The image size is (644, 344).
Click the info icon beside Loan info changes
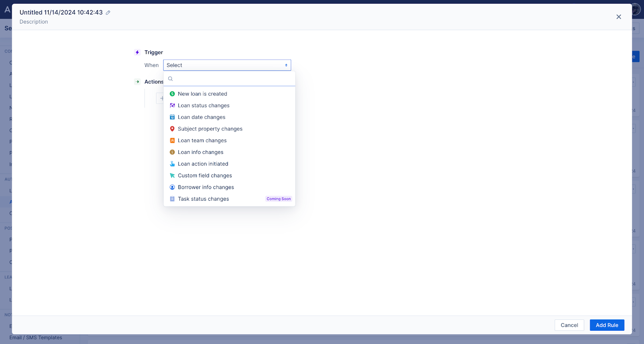[x=172, y=152]
